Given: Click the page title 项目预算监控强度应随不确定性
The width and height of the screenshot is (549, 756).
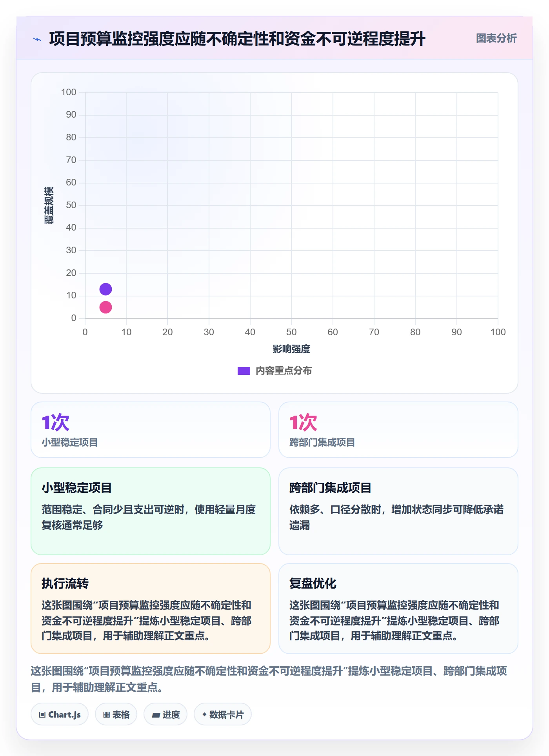Looking at the screenshot, I should pyautogui.click(x=237, y=39).
